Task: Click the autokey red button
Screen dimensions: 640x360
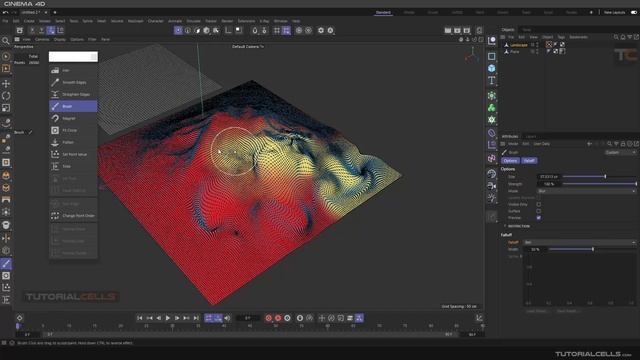Action: pos(278,318)
